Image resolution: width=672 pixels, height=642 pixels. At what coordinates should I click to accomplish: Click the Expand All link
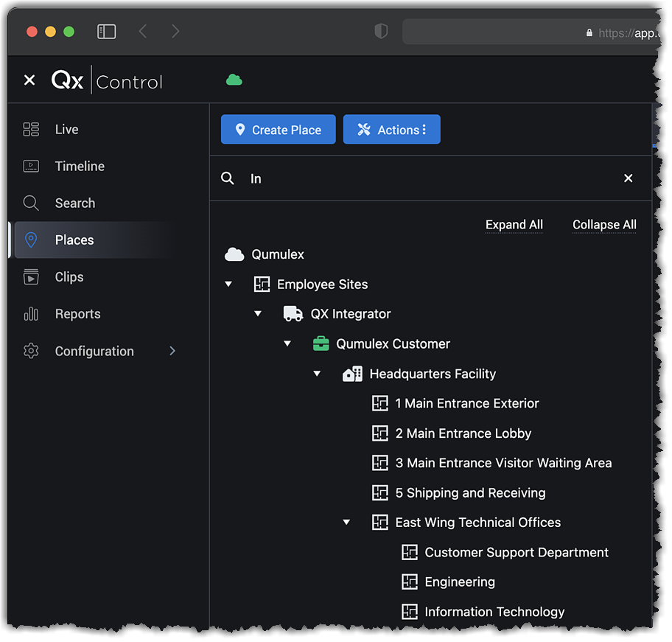(x=514, y=225)
